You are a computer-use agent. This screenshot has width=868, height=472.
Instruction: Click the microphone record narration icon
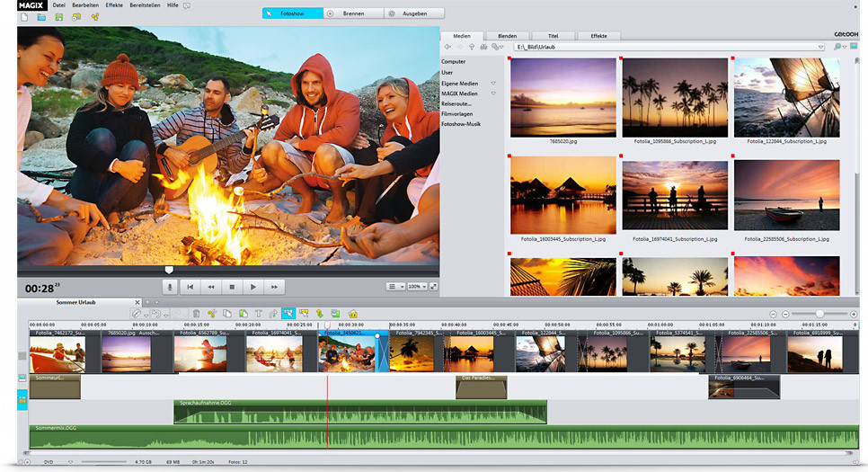pyautogui.click(x=170, y=287)
